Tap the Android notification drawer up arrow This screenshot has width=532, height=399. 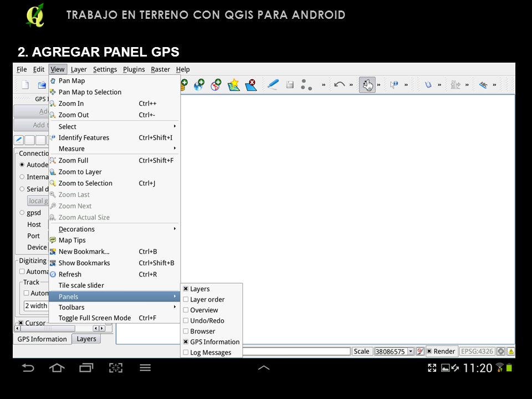point(264,367)
